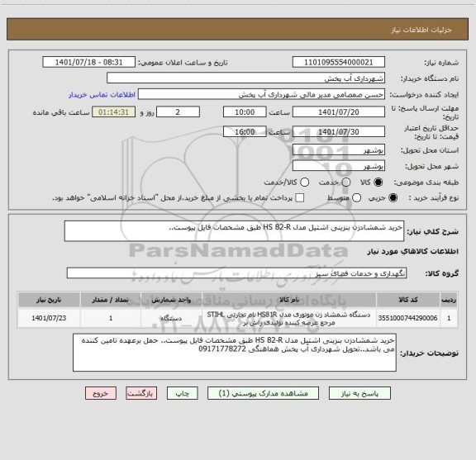Viewport: 476px width, 460px height.
Task: Click the خروج exit button
Action: pyautogui.click(x=101, y=393)
